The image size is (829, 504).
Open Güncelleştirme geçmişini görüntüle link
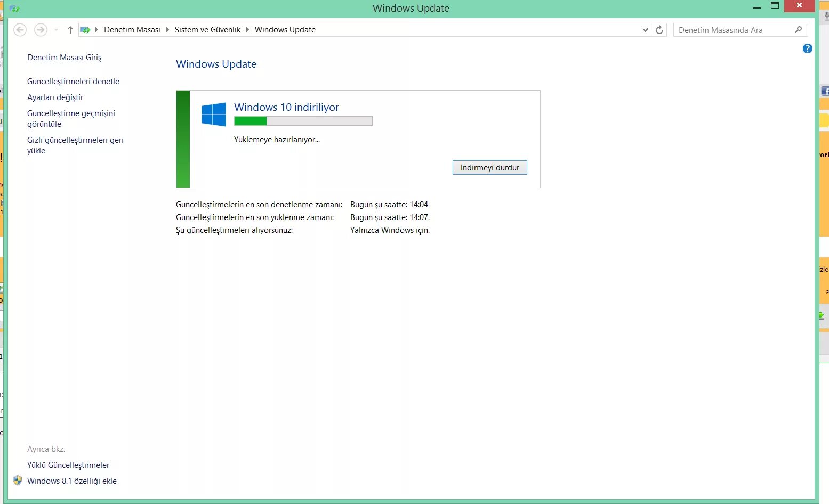[x=71, y=119]
